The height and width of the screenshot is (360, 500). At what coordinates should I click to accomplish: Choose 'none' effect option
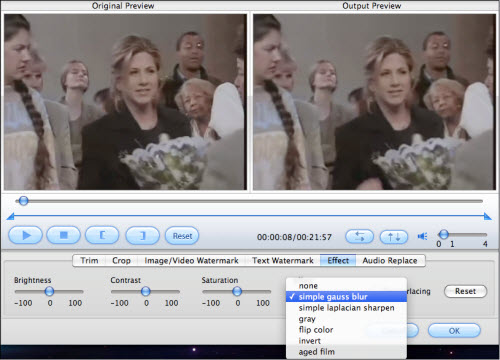[346, 286]
